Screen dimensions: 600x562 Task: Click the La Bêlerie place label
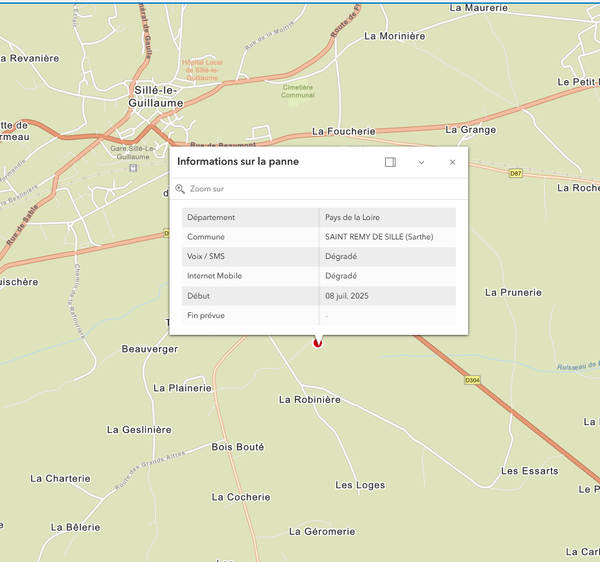click(76, 527)
